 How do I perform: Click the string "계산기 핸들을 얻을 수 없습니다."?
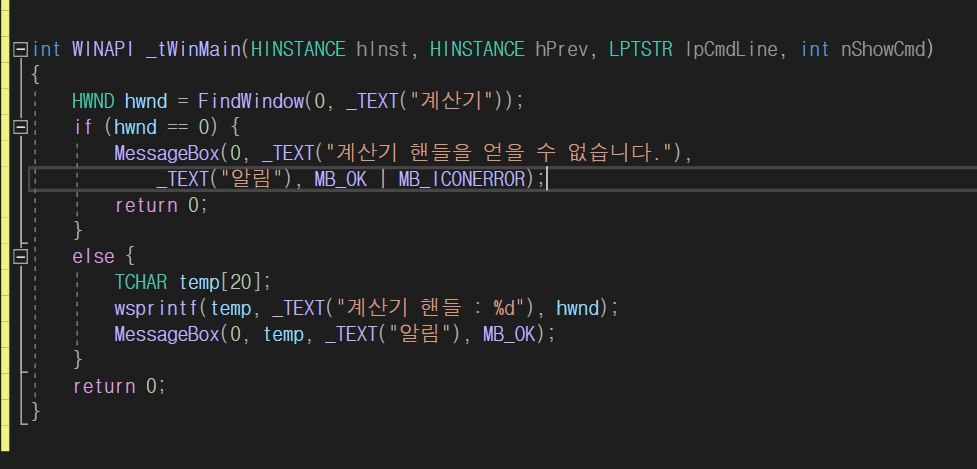497,153
